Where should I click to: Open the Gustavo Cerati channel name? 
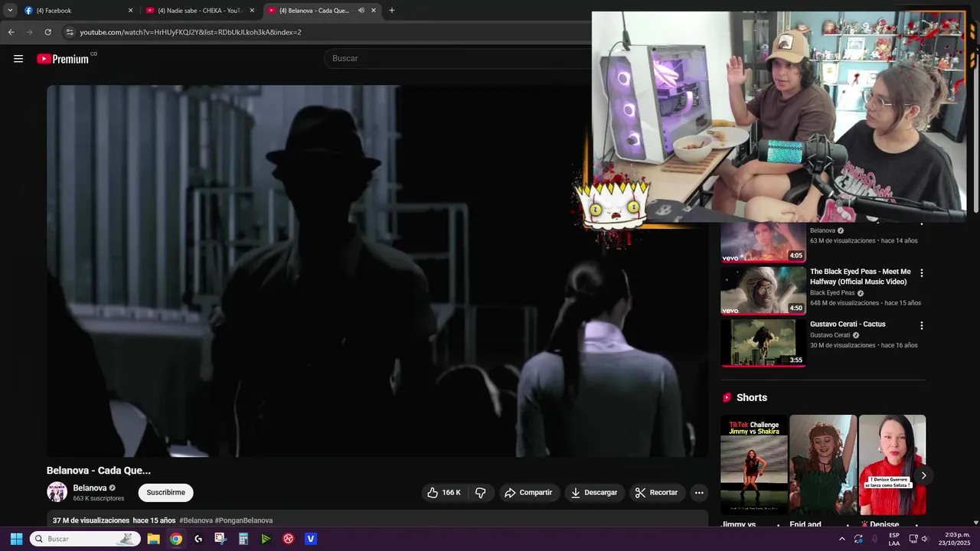tap(830, 335)
